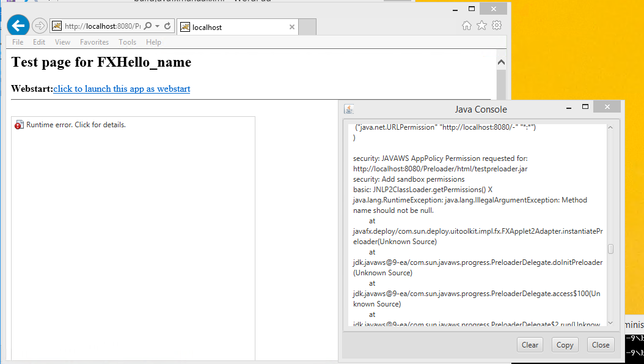Open the Home page icon
644x364 pixels.
pos(467,26)
